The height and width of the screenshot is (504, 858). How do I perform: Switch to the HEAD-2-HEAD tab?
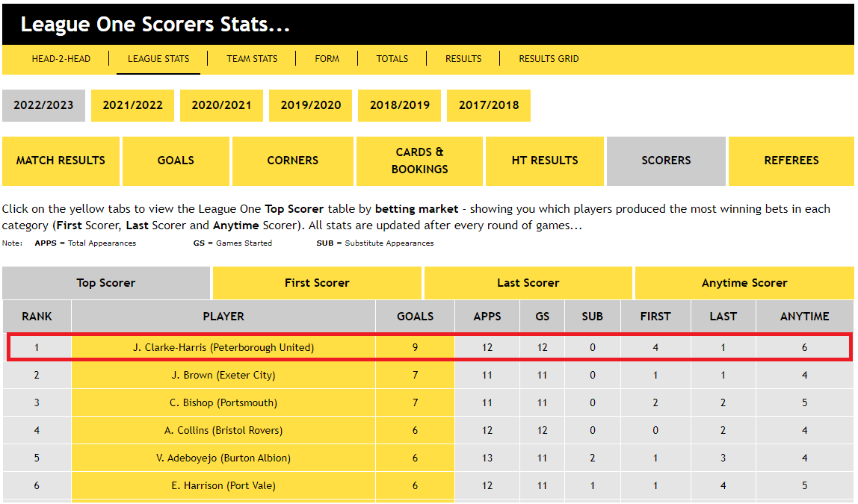[x=61, y=58]
